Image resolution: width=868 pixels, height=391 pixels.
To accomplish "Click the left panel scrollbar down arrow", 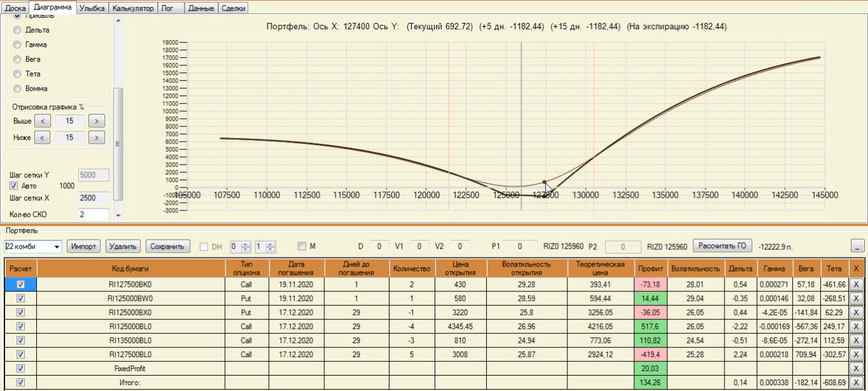I will click(118, 216).
